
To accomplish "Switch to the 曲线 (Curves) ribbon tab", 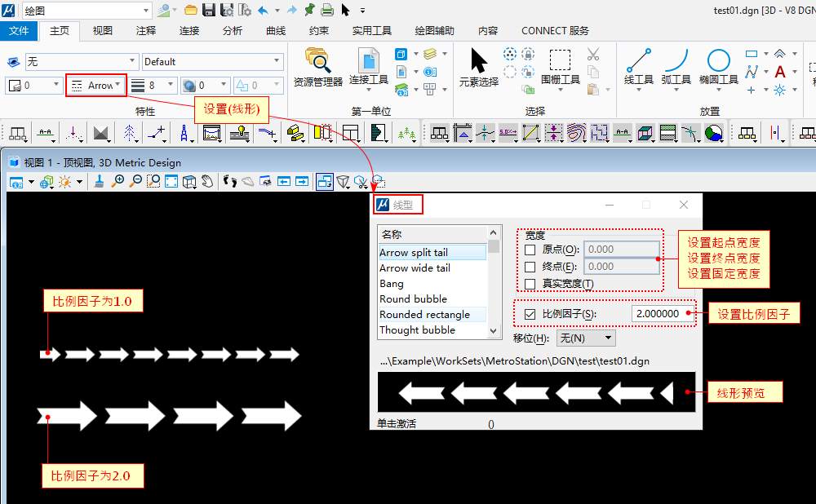I will coord(275,31).
